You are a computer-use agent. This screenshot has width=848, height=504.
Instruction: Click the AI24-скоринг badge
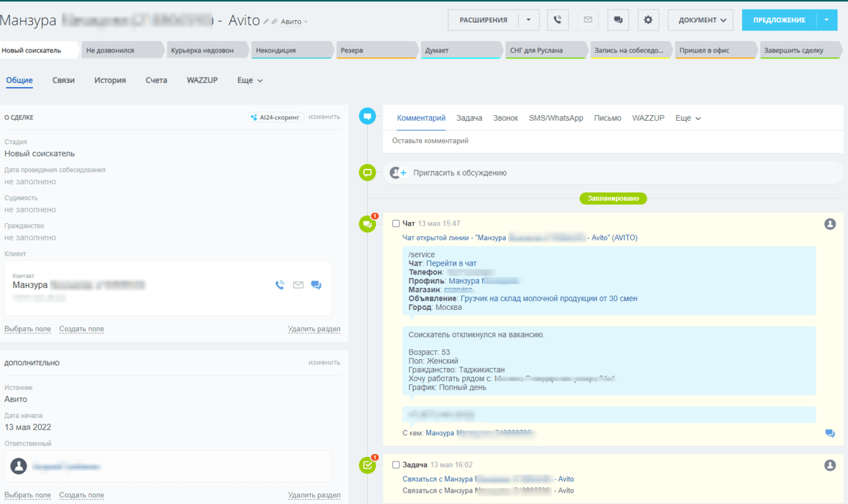coord(276,117)
